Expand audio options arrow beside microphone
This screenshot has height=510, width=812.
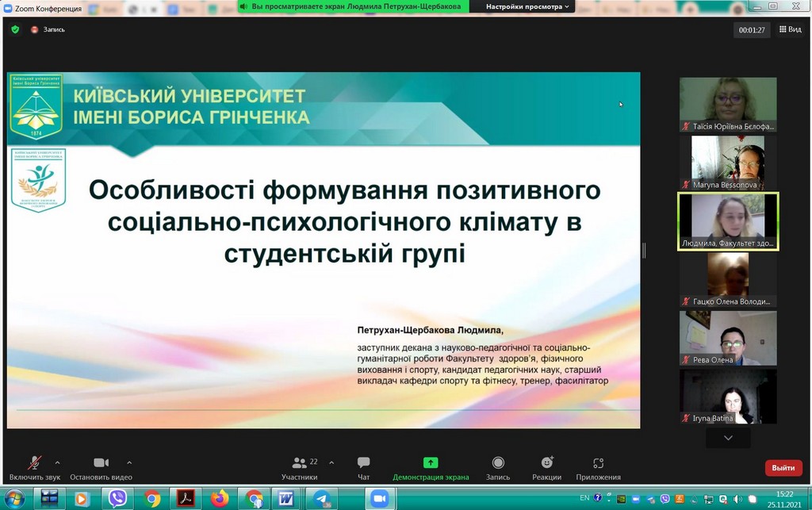[57, 462]
